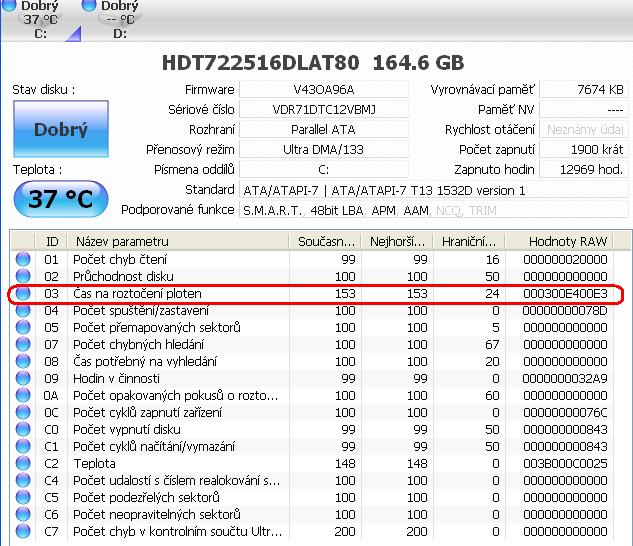Image resolution: width=633 pixels, height=546 pixels.
Task: Click status orb for row C1
Action: click(23, 446)
